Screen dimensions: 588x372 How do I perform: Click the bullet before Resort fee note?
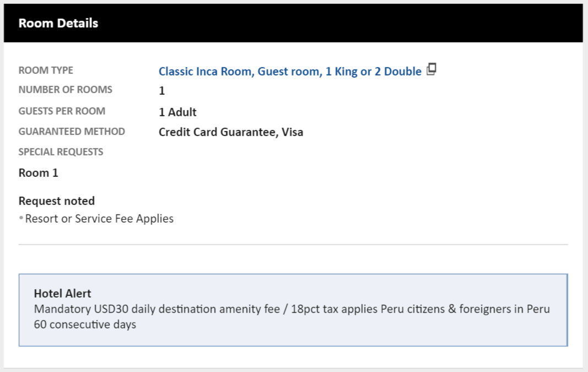[x=21, y=219]
